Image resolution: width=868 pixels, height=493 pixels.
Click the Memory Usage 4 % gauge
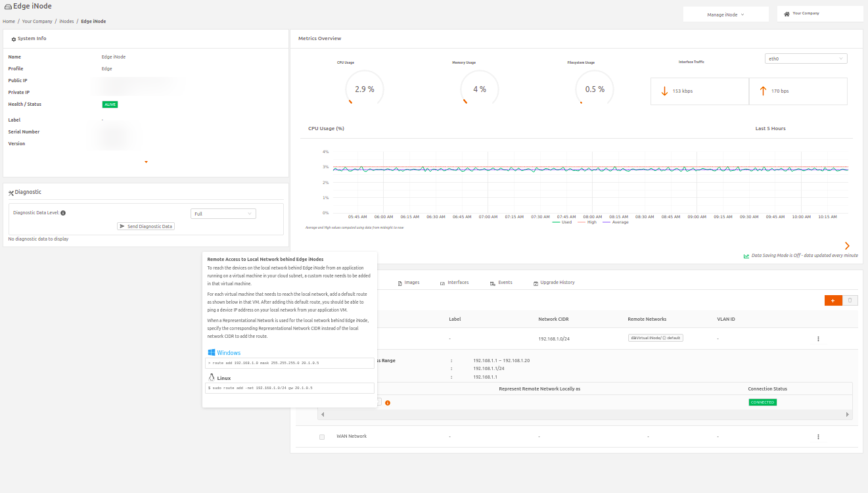coord(480,89)
